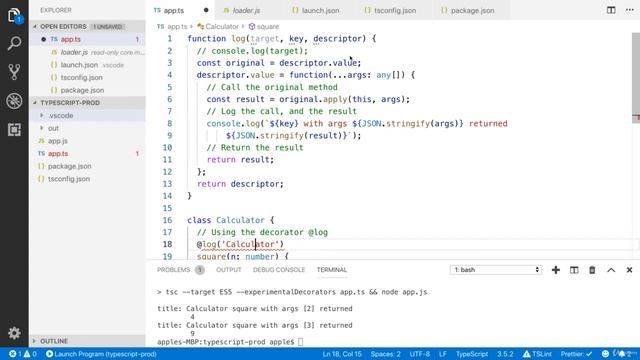Viewport: 640px width, 360px height.
Task: Open the Source Control view icon
Action: (14, 72)
